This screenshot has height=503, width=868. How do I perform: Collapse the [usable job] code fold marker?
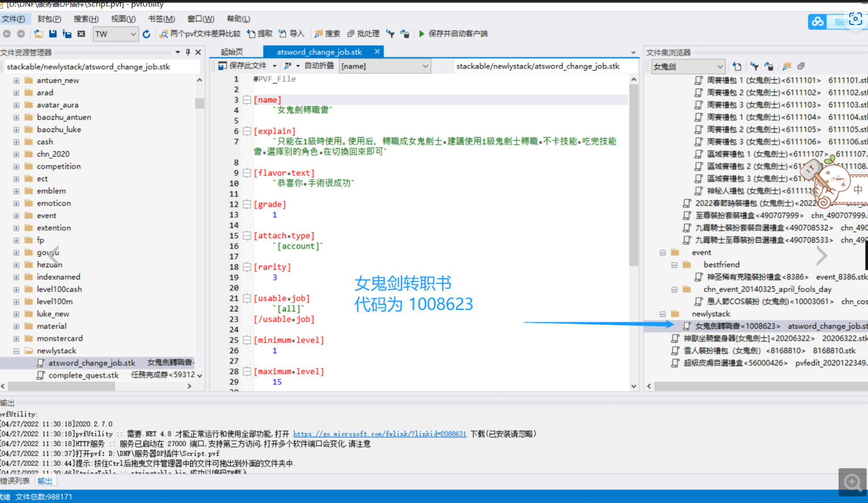247,298
